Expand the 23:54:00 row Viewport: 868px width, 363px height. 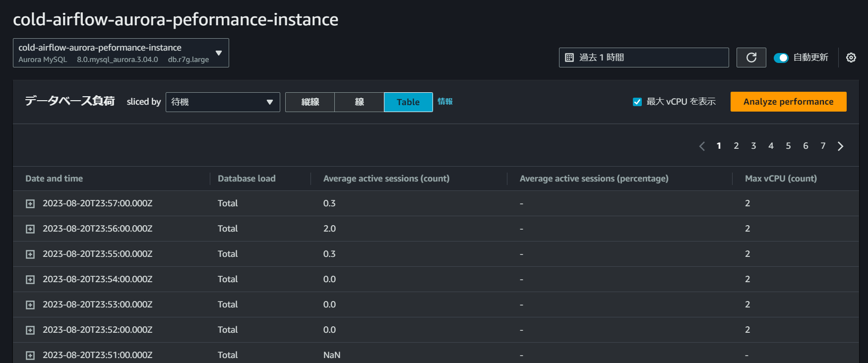(x=30, y=280)
